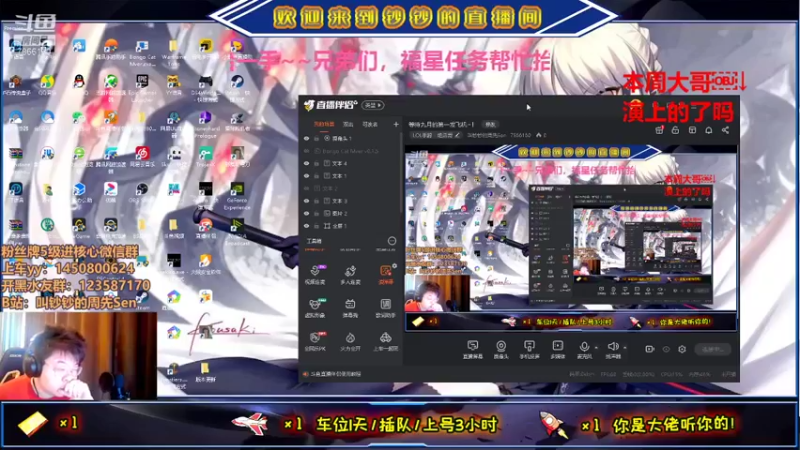Hide the 文本 3 source layer

(x=307, y=201)
